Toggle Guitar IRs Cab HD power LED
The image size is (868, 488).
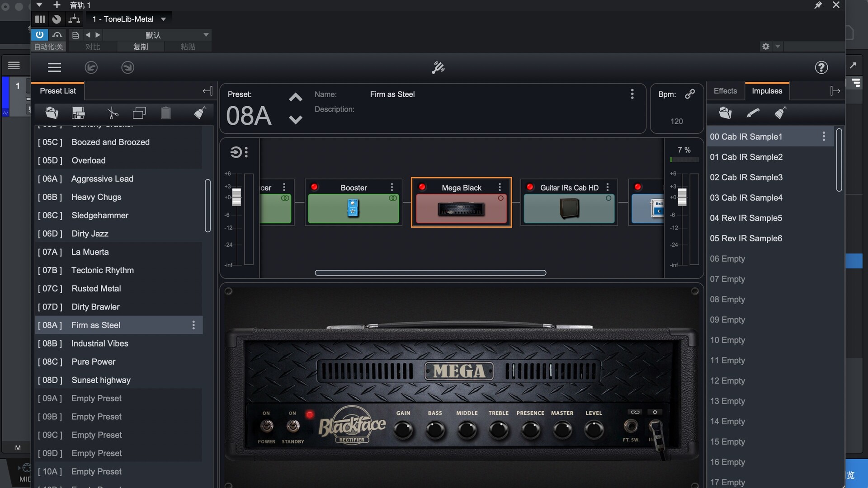[530, 187]
